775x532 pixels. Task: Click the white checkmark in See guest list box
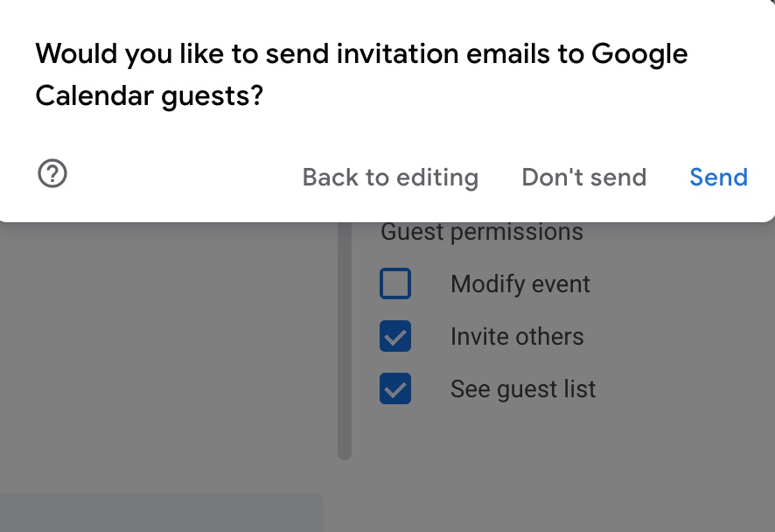pyautogui.click(x=395, y=389)
